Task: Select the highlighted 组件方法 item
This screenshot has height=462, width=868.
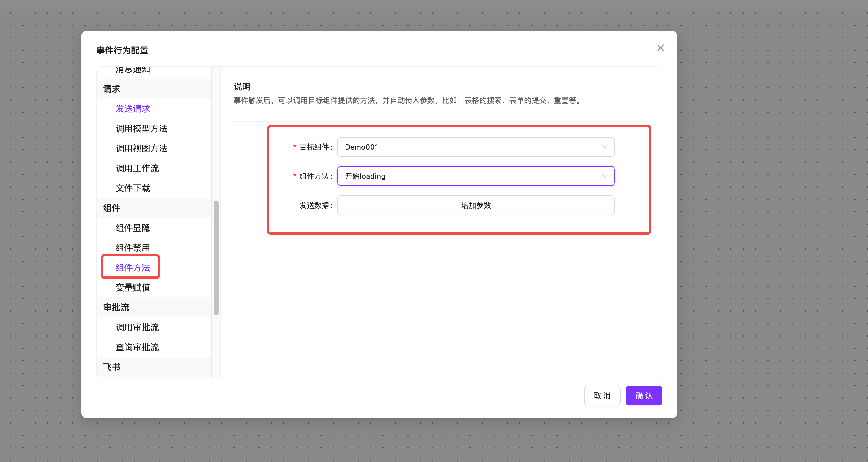Action: point(132,267)
